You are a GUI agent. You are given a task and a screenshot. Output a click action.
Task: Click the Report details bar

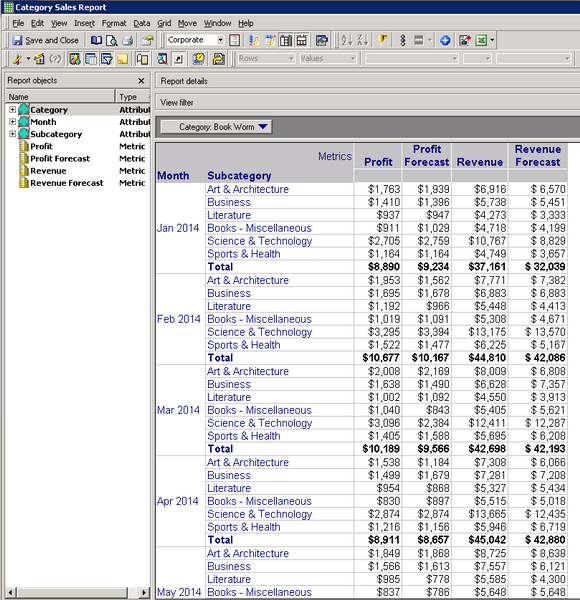point(367,81)
